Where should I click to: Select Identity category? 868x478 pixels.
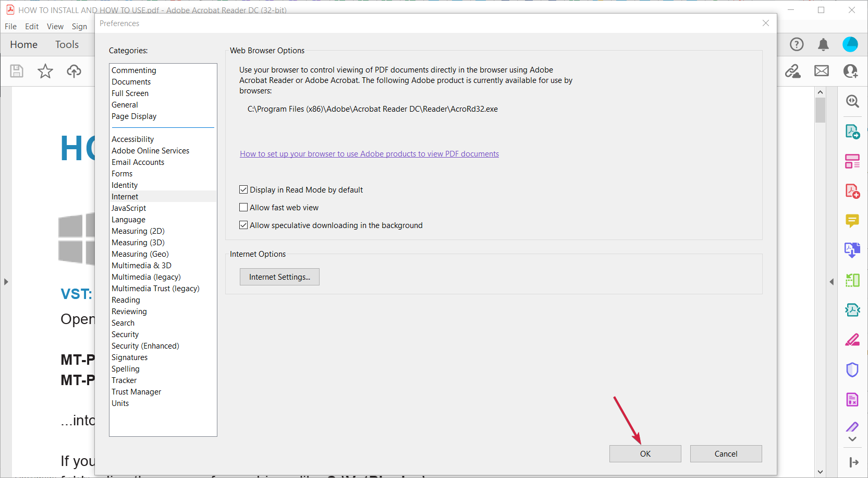pos(125,185)
